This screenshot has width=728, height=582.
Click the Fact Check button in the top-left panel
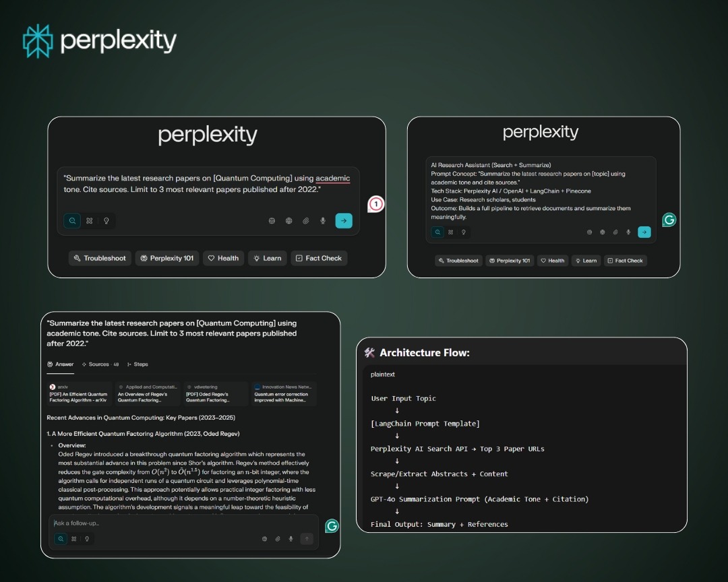coord(319,258)
